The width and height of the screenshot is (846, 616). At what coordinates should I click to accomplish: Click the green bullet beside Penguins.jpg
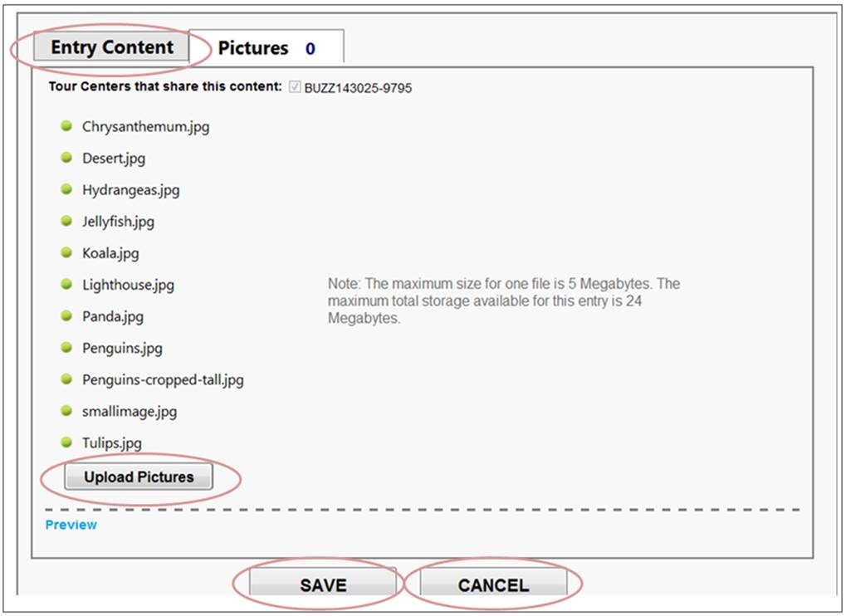[66, 347]
